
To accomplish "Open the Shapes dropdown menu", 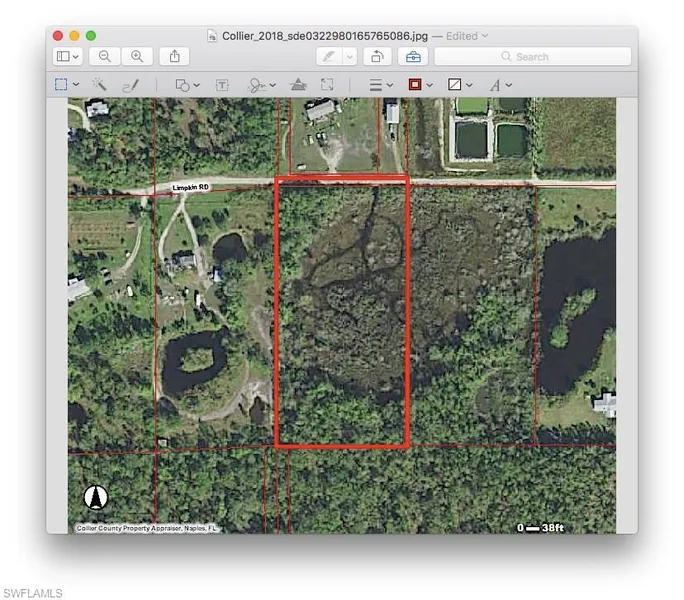I will tap(187, 86).
